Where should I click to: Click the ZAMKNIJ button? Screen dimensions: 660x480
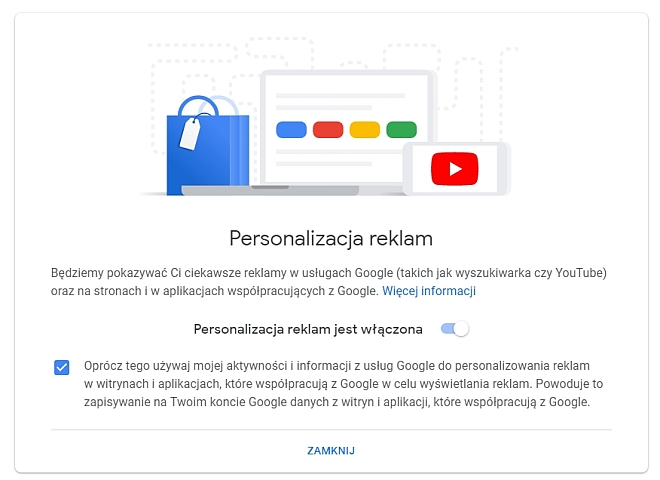coord(331,451)
